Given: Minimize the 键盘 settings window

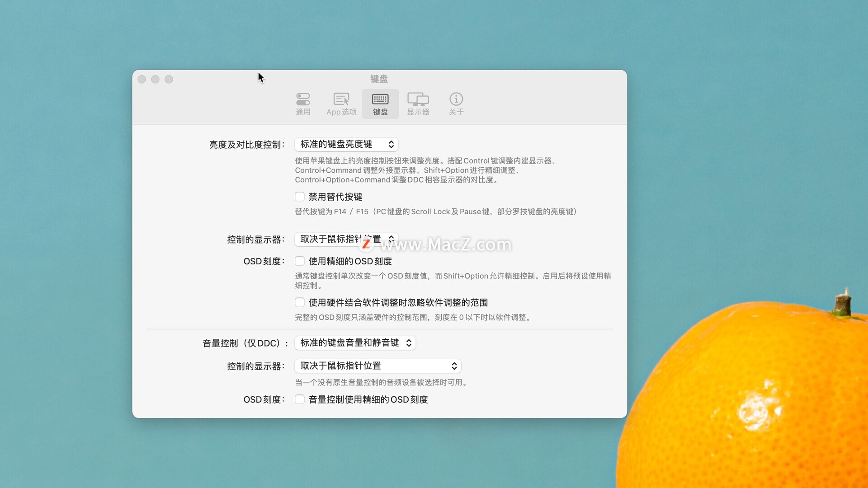Looking at the screenshot, I should [155, 79].
